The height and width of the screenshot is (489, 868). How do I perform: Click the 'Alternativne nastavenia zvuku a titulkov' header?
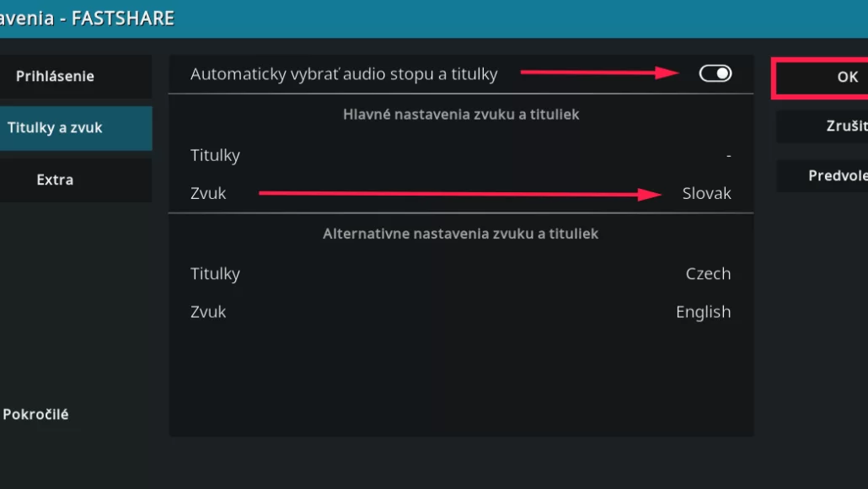tap(461, 234)
